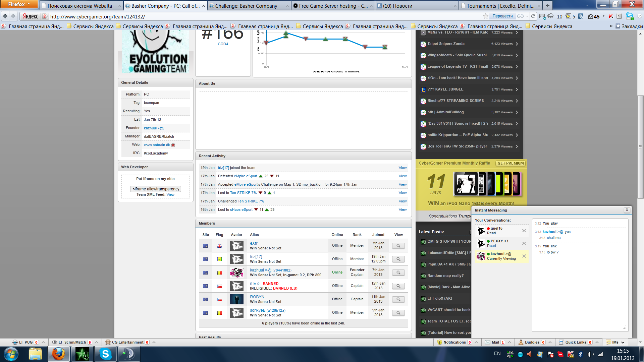Expand the CG Entertainment bar arrow
Screen dimensions: 644x362
pyautogui.click(x=154, y=342)
